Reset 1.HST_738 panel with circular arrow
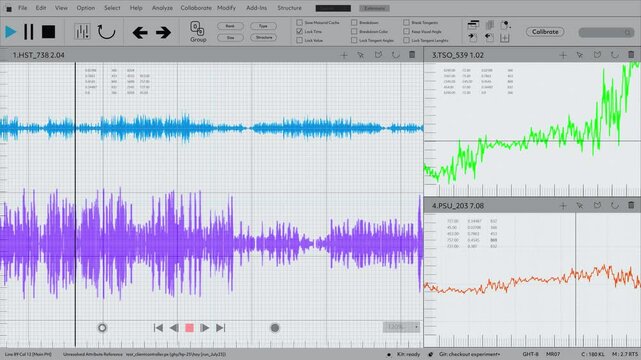The height and width of the screenshot is (360, 641). (395, 55)
